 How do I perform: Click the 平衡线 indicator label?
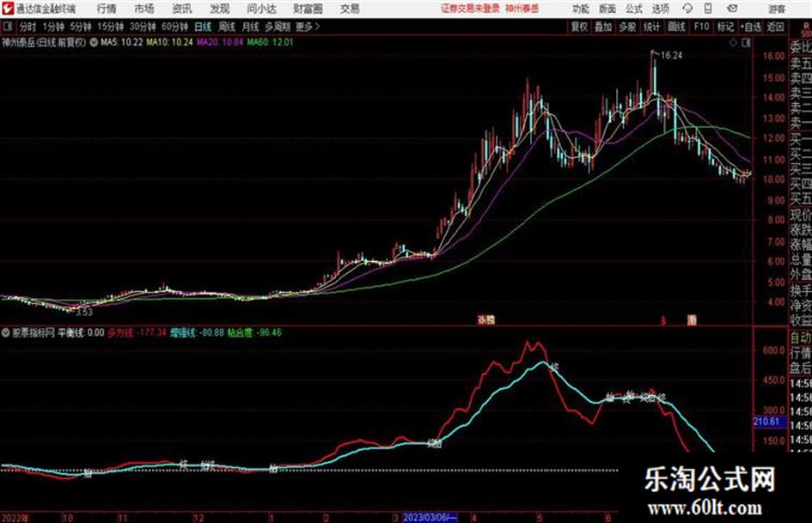pos(70,332)
